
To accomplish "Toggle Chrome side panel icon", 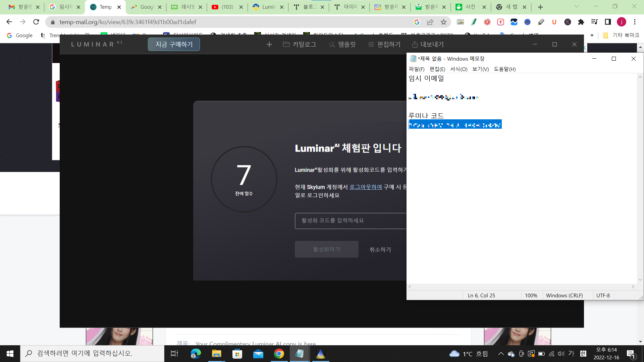I will [x=608, y=22].
